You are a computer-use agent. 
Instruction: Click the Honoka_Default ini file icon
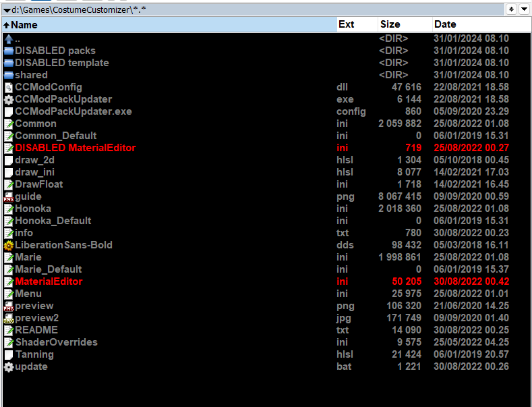point(9,221)
